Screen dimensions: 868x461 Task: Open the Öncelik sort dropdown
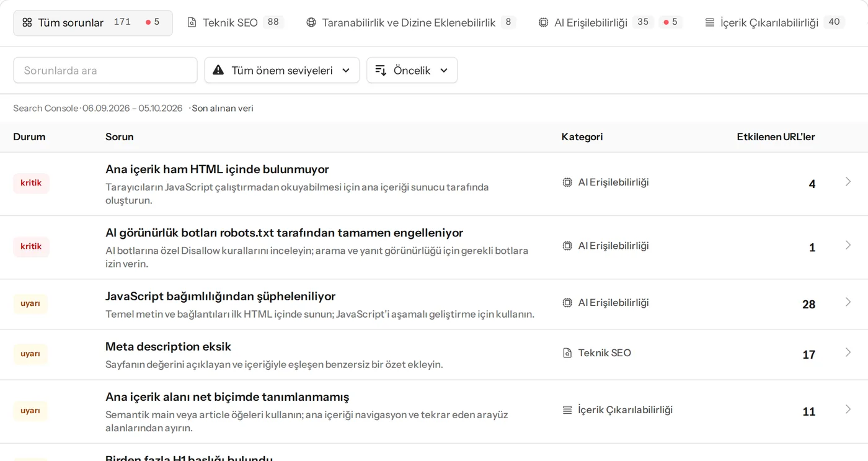pos(412,70)
